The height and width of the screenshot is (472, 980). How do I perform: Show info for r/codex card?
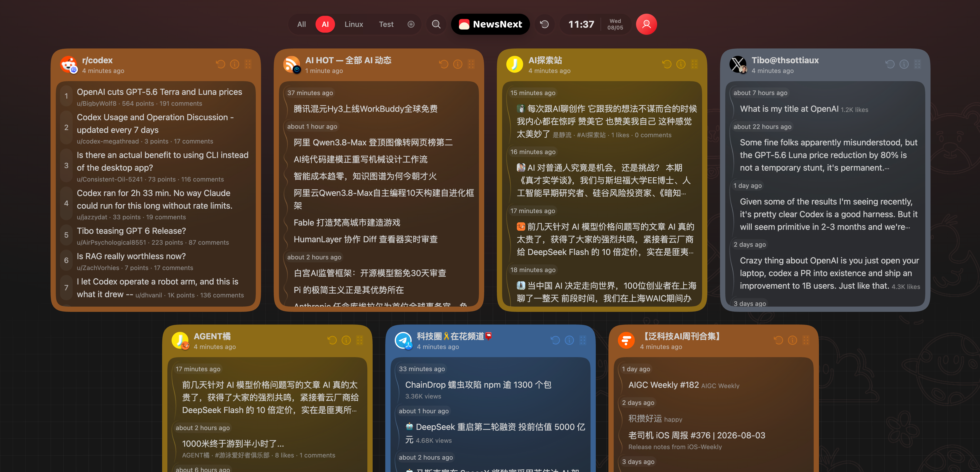tap(235, 64)
